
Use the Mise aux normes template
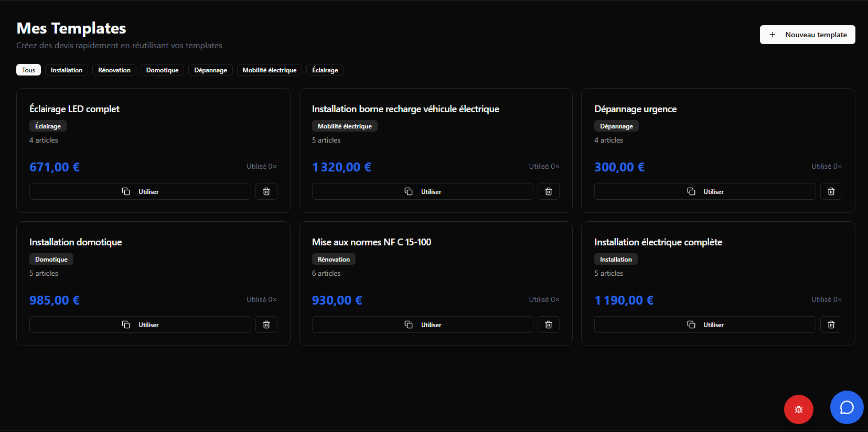coord(422,325)
